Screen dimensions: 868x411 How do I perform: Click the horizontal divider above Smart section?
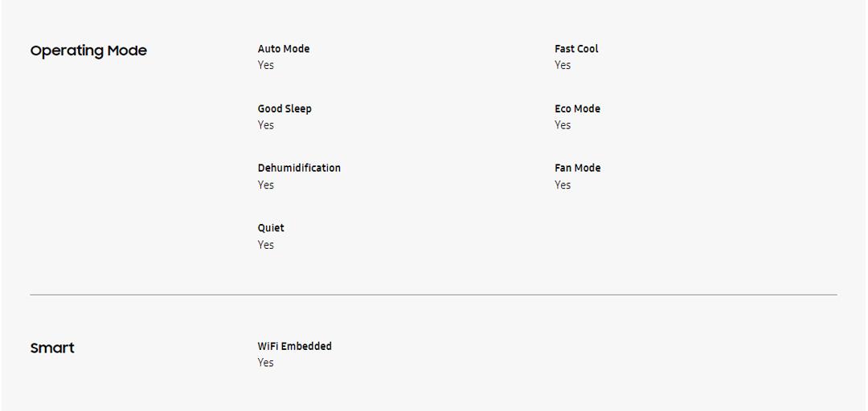(x=433, y=295)
